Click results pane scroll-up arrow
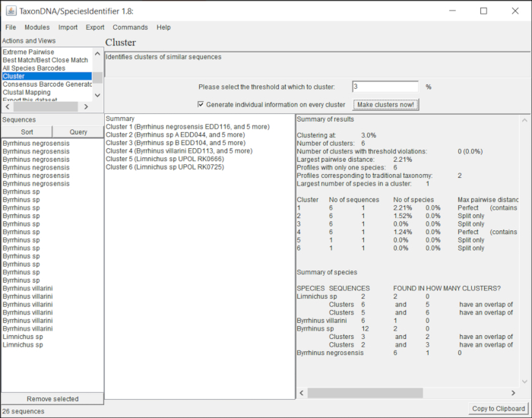 [524, 120]
